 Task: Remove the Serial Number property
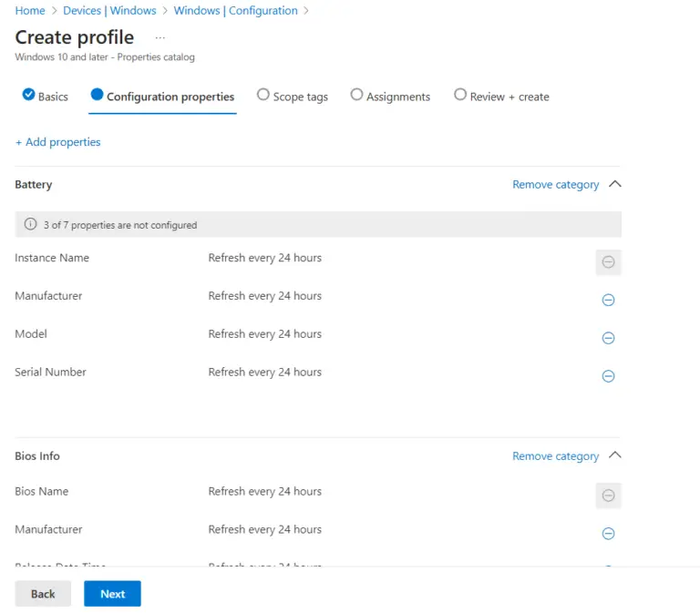point(608,376)
